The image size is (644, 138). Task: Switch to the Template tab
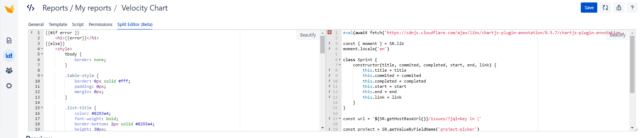pyautogui.click(x=58, y=24)
